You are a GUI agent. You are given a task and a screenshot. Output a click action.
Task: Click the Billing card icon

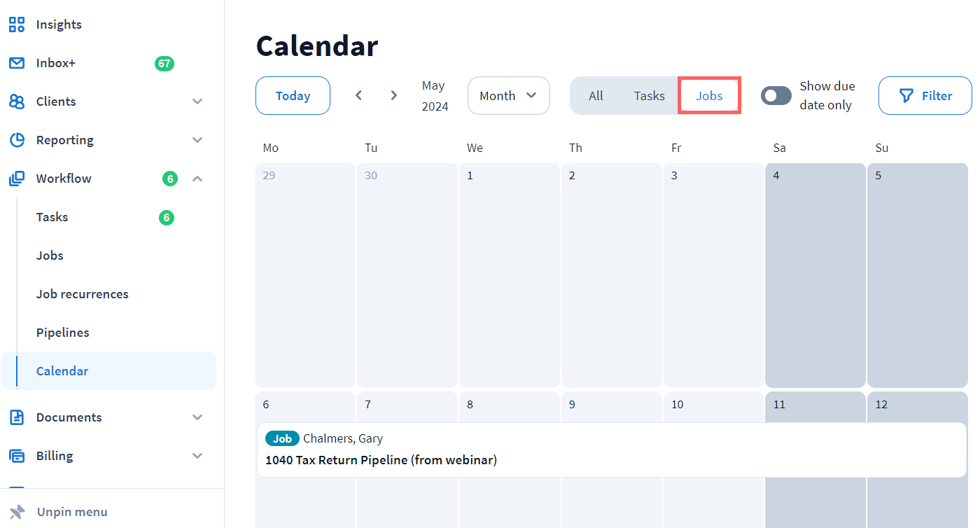[17, 456]
